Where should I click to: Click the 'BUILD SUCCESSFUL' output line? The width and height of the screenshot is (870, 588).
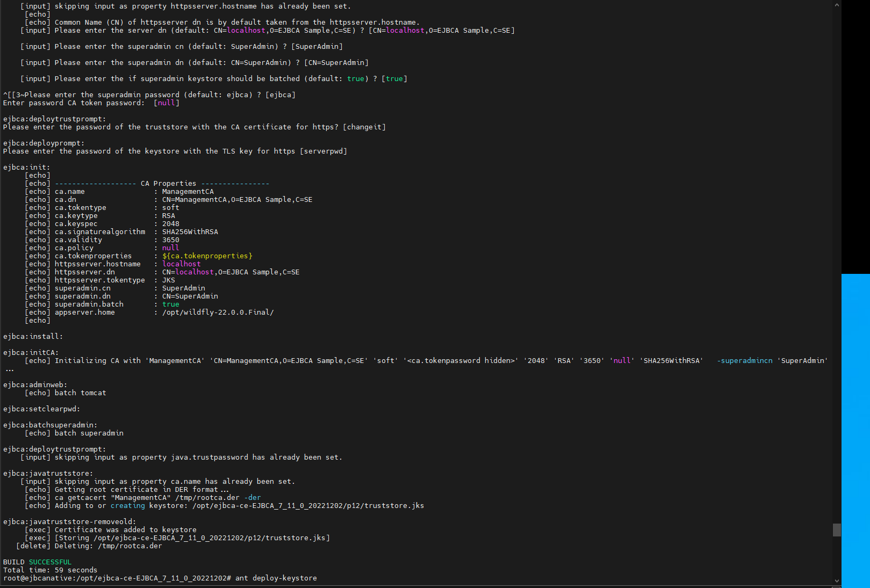pos(37,562)
